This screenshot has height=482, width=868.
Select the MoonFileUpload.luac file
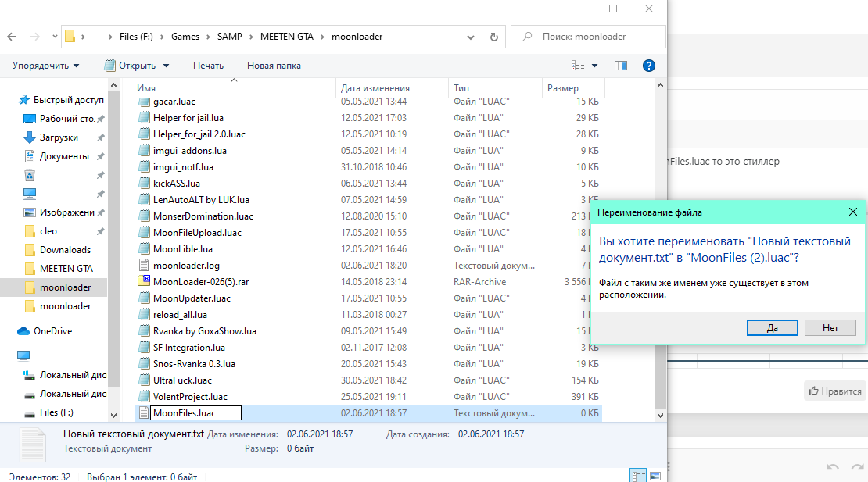coord(197,233)
